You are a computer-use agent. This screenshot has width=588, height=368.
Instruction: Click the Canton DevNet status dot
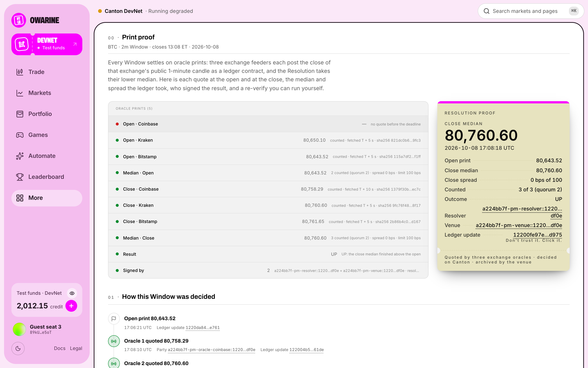coord(100,11)
